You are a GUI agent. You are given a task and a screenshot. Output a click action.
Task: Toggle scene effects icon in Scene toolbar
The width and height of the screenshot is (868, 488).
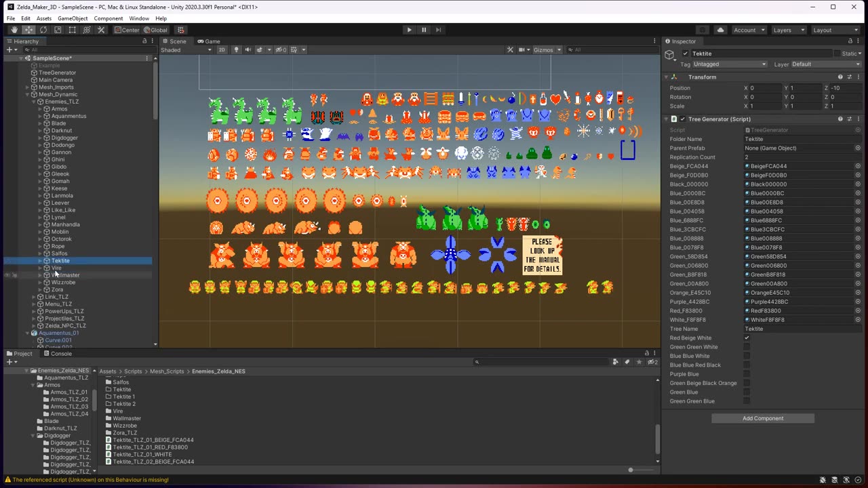pyautogui.click(x=259, y=49)
